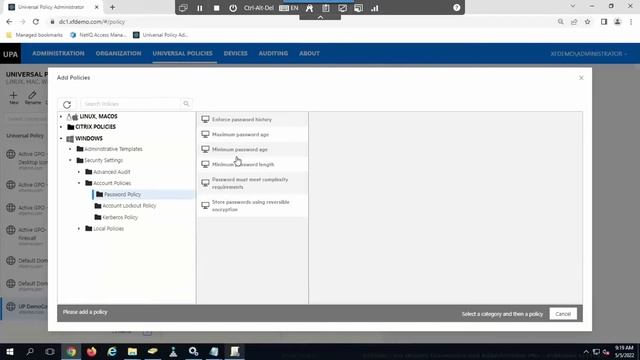Image resolution: width=640 pixels, height=360 pixels.
Task: Click the Search Policies input field
Action: (131, 104)
